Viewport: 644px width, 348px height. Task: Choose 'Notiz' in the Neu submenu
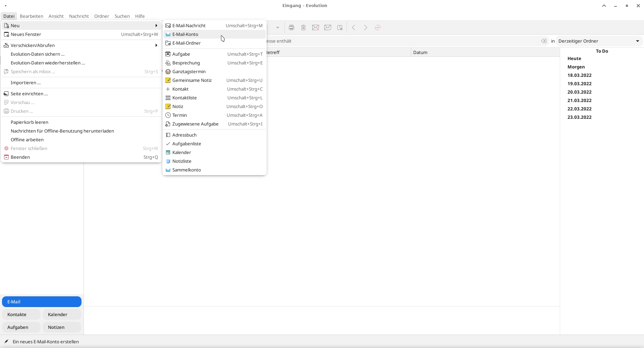click(x=214, y=106)
